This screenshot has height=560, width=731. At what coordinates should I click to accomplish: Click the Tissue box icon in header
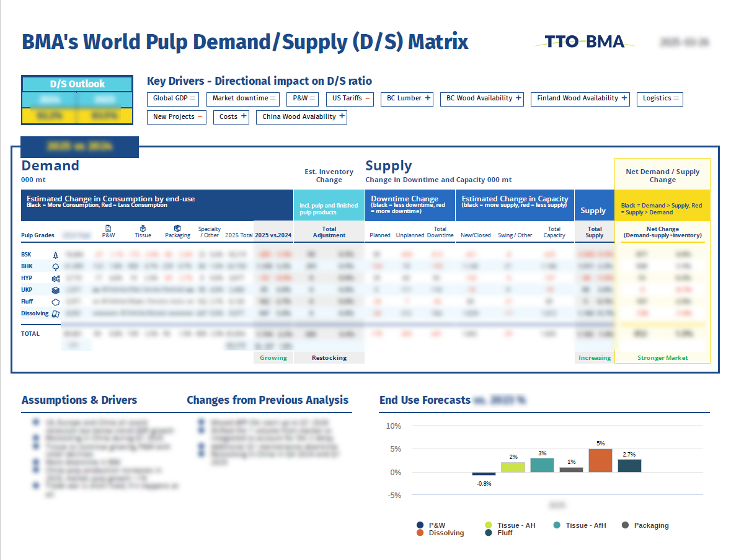(143, 228)
